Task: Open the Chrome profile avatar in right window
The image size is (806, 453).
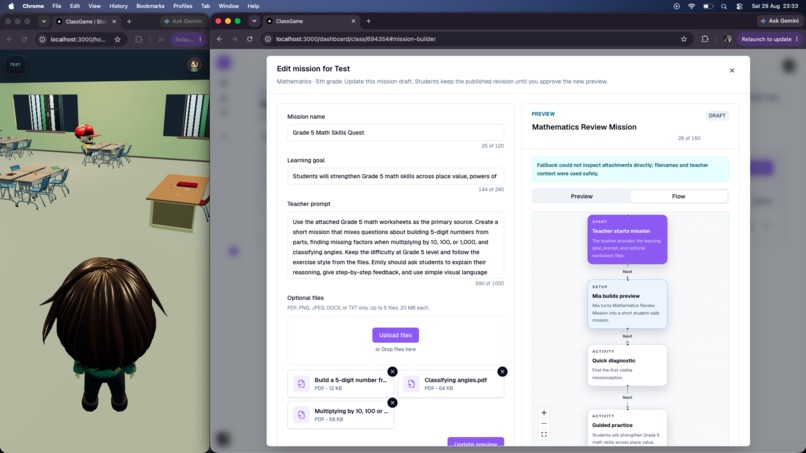Action: pos(727,39)
